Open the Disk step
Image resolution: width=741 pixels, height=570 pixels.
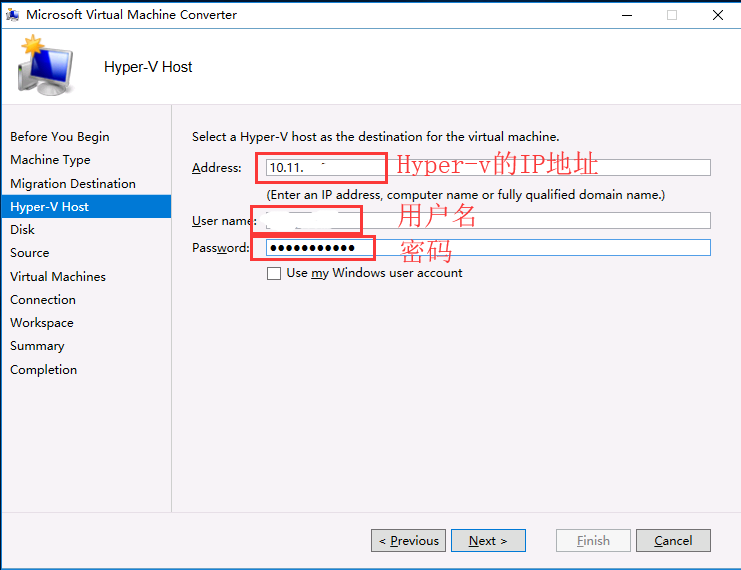pos(22,230)
